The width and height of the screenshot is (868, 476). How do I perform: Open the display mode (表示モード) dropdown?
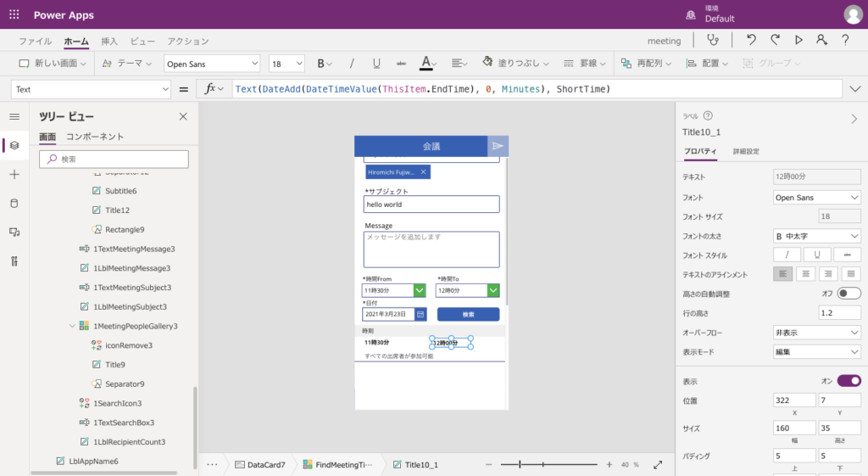817,352
